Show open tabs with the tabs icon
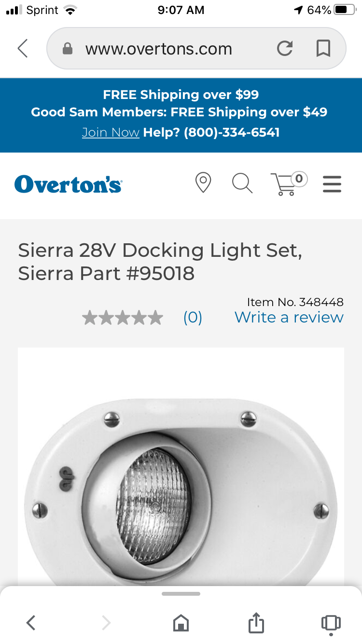The width and height of the screenshot is (362, 644). click(x=331, y=623)
